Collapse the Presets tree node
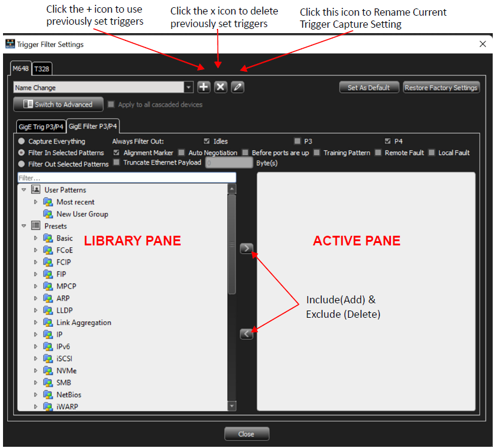This screenshot has width=494, height=448. point(23,226)
